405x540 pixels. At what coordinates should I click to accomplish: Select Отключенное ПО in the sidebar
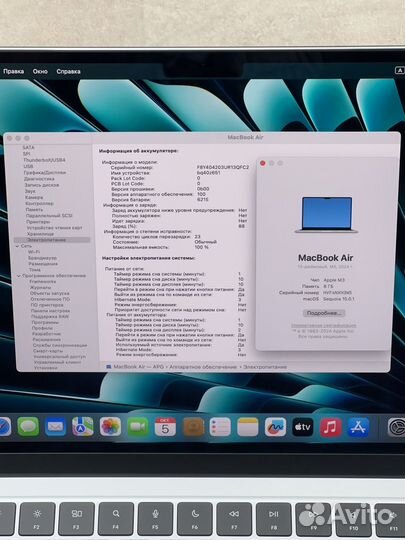point(50,299)
